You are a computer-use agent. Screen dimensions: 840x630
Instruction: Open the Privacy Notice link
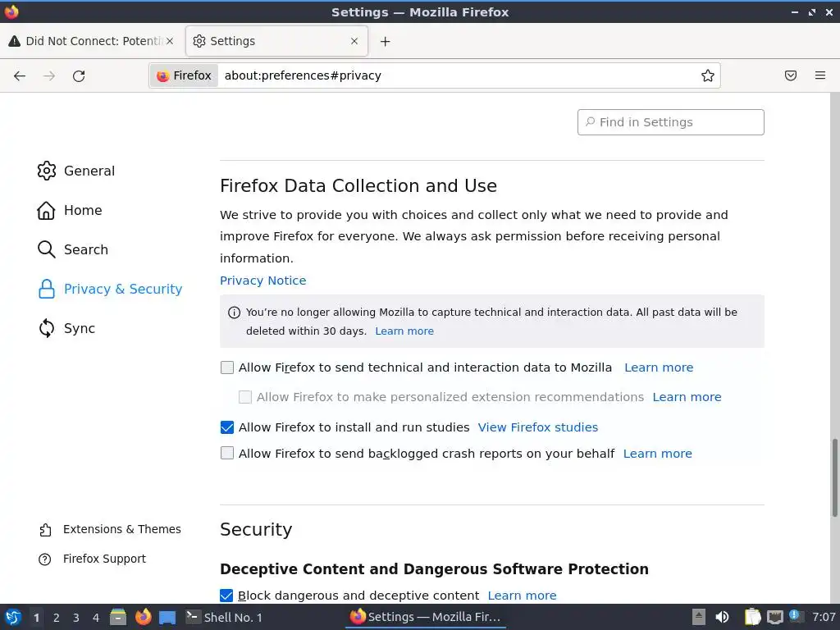[262, 281]
